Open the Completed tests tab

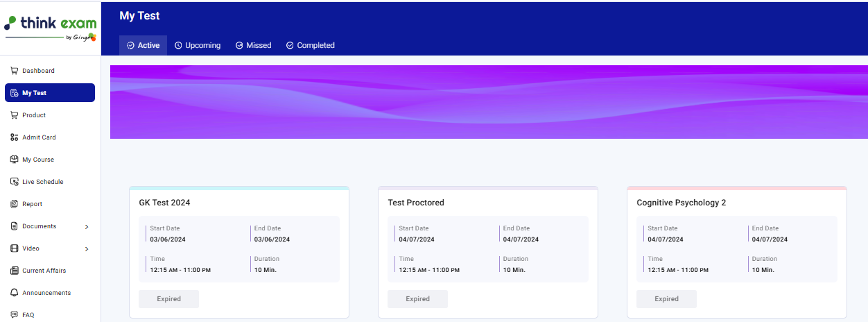(310, 45)
